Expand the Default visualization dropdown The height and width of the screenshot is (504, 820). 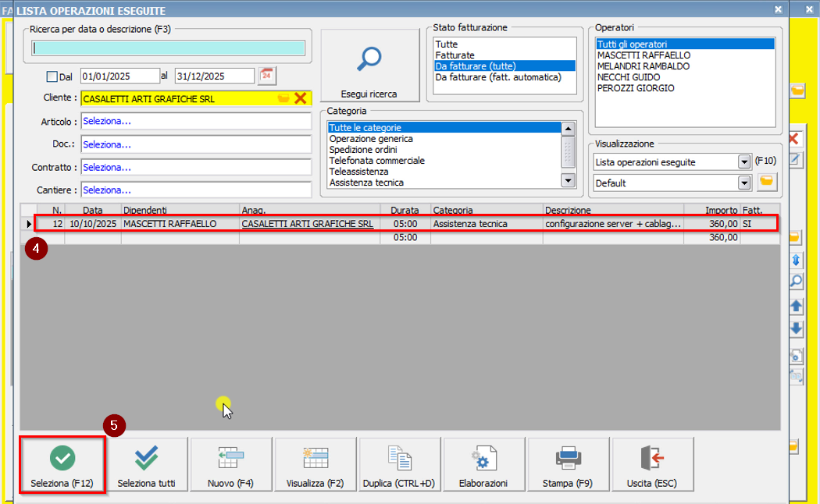click(x=743, y=183)
